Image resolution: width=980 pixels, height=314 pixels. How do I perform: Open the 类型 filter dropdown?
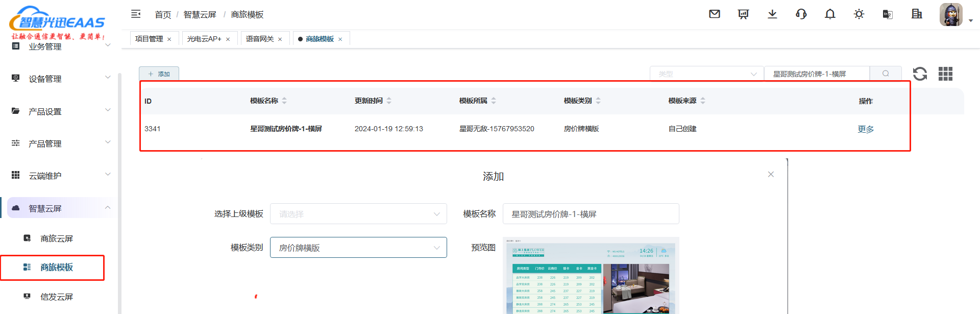point(706,74)
